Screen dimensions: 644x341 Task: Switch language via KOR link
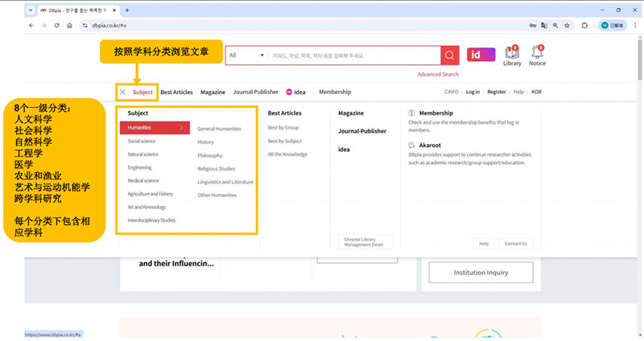click(x=536, y=92)
